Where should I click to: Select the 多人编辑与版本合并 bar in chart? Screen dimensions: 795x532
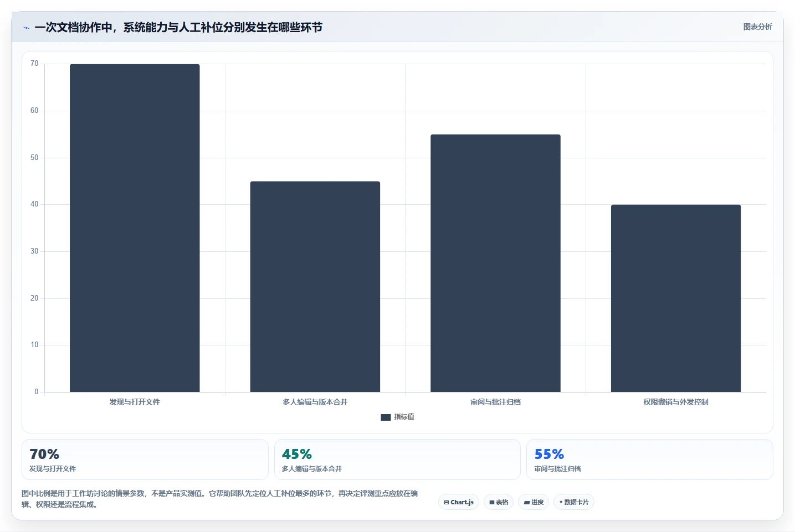pyautogui.click(x=315, y=287)
